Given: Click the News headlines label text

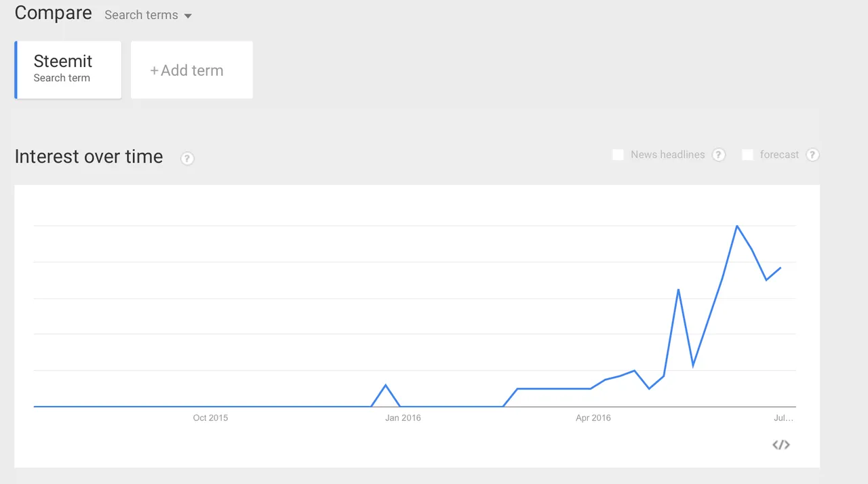Looking at the screenshot, I should pos(667,155).
